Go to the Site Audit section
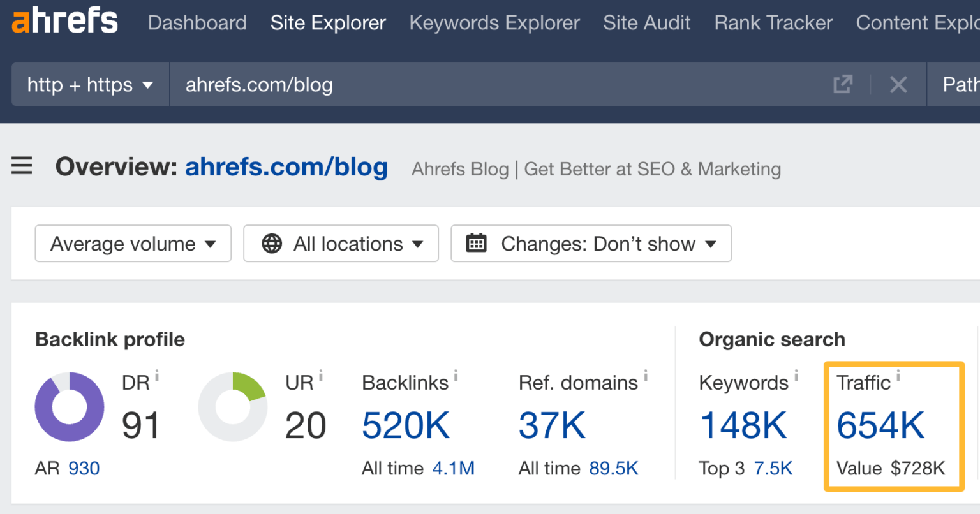 (646, 23)
